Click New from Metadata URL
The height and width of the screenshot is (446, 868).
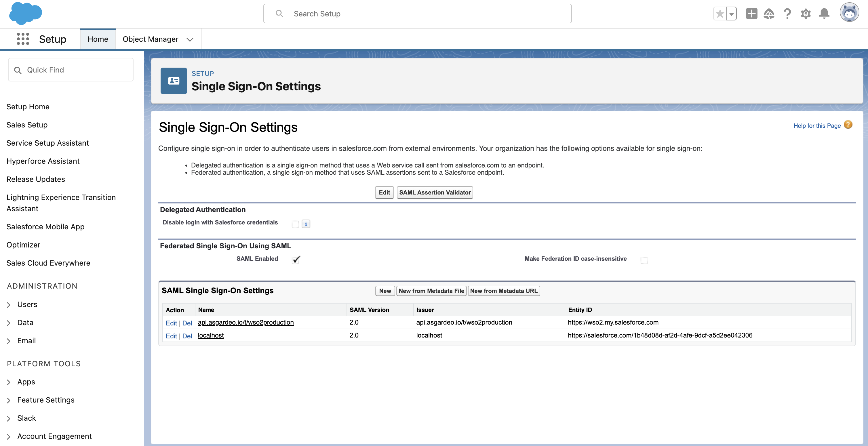(504, 291)
